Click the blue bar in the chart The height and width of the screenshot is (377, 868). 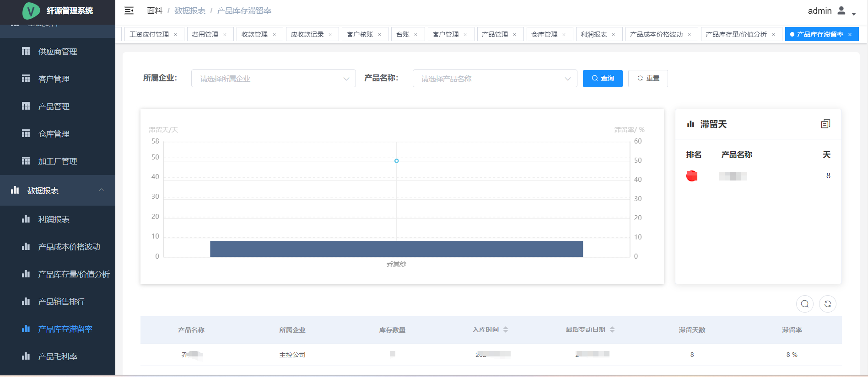click(x=396, y=249)
